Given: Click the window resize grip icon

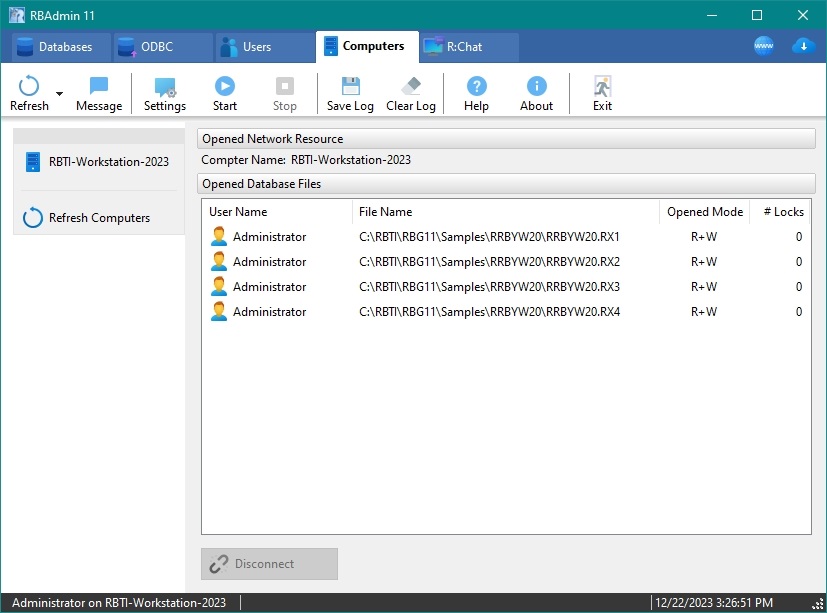Looking at the screenshot, I should (818, 604).
